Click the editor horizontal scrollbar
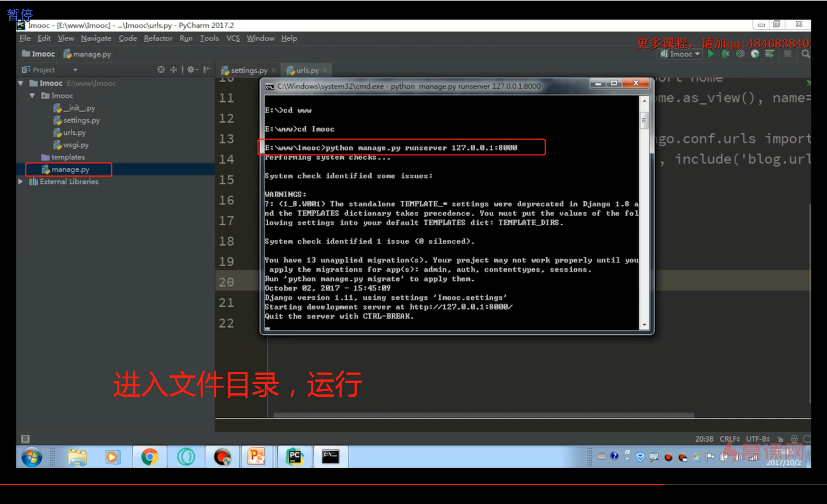The width and height of the screenshot is (827, 504). (x=484, y=415)
